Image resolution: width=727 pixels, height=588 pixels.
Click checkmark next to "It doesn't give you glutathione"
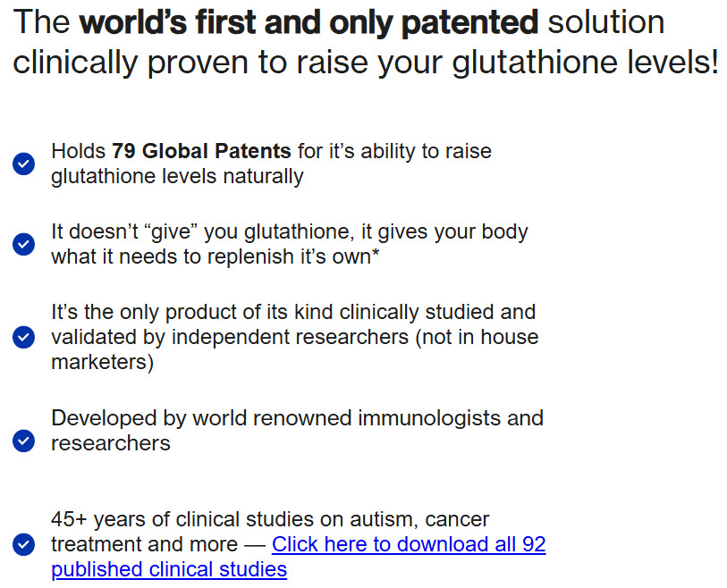(23, 244)
